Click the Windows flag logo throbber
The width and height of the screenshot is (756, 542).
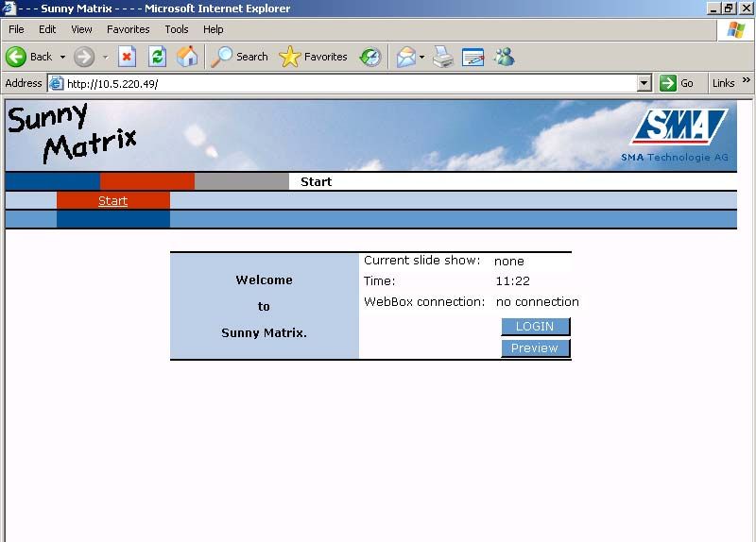click(736, 30)
